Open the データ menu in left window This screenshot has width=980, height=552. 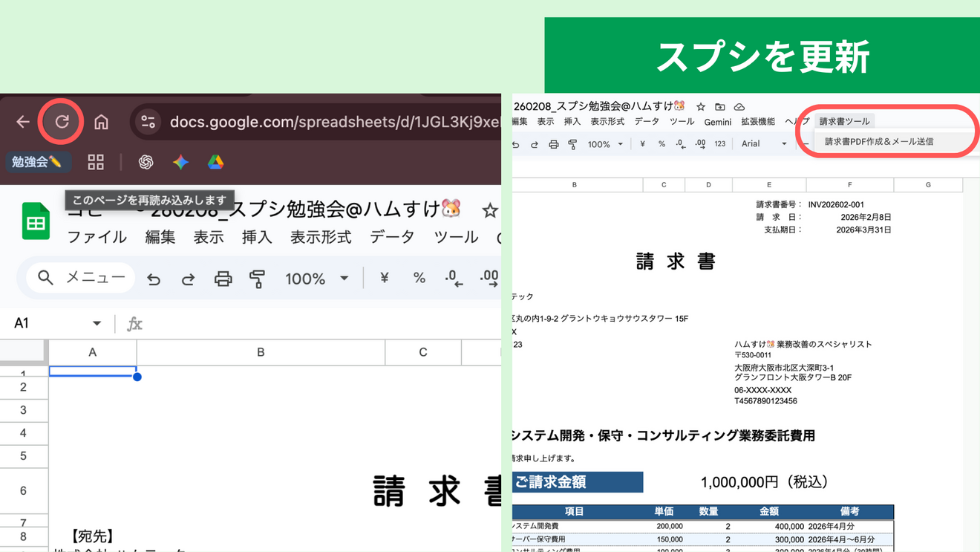(392, 237)
